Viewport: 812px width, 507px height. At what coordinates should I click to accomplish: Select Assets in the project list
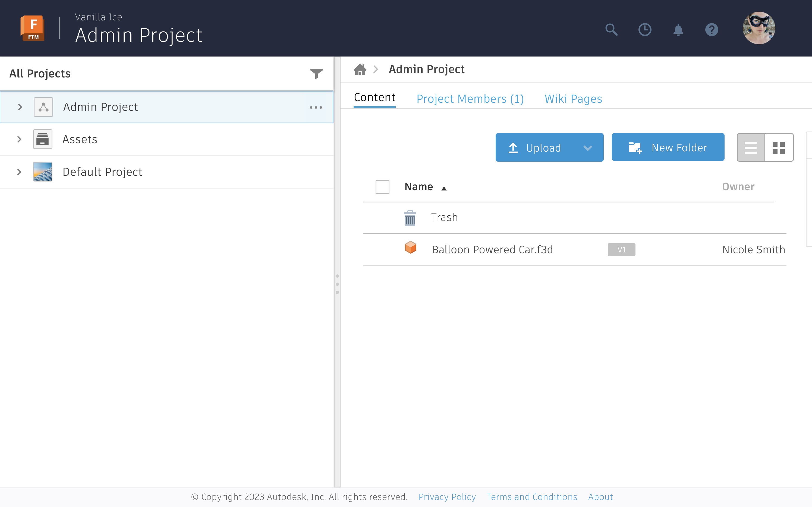(x=80, y=139)
